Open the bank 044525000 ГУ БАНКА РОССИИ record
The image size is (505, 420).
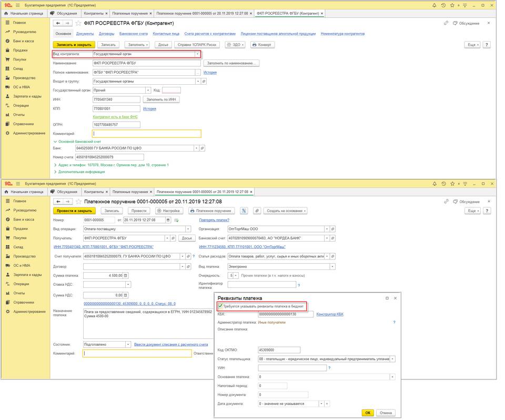(x=202, y=148)
